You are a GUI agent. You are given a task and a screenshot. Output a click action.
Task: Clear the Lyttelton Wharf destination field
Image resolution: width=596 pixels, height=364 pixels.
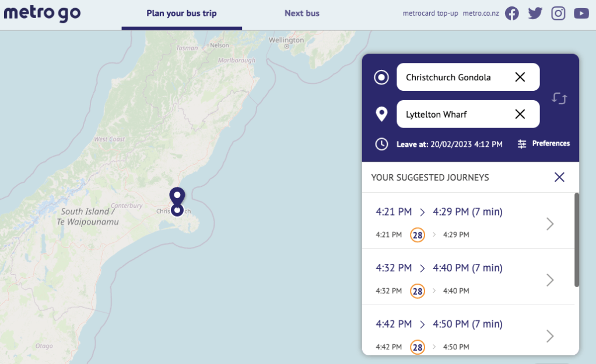(x=520, y=114)
